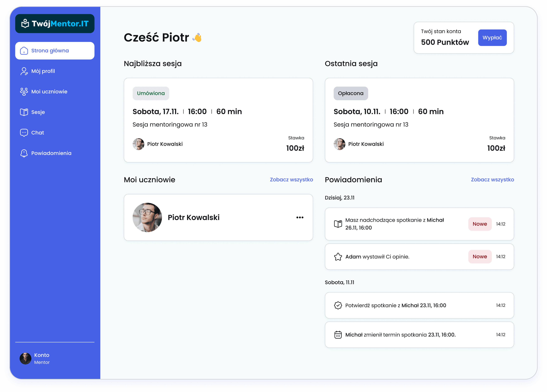
Task: Click checkmark badge icon in confirm notification
Action: click(338, 305)
